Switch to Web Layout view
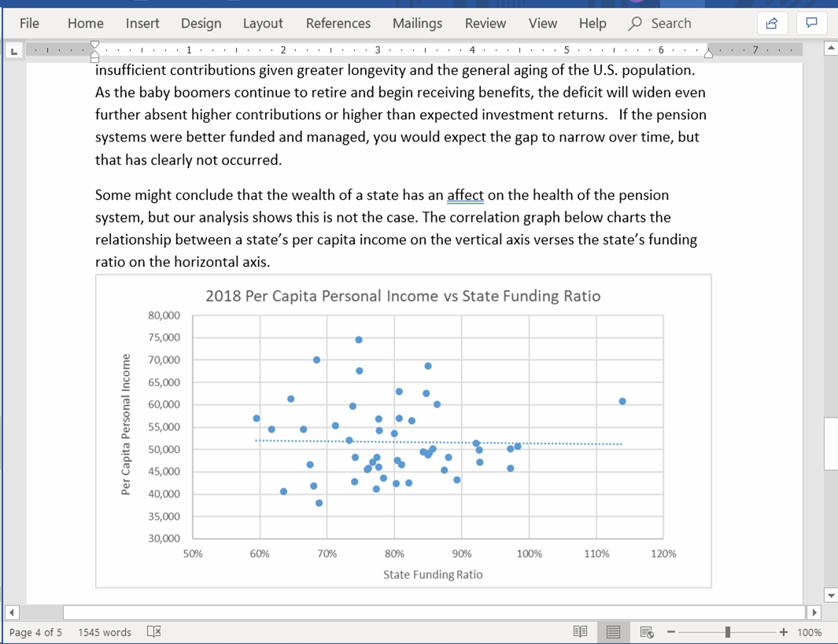This screenshot has width=838, height=644. (x=647, y=631)
